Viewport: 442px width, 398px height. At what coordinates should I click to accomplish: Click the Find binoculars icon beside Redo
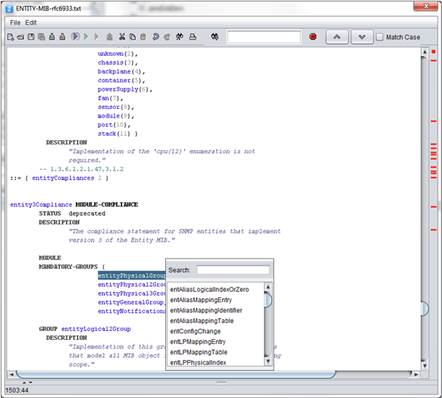click(x=179, y=37)
